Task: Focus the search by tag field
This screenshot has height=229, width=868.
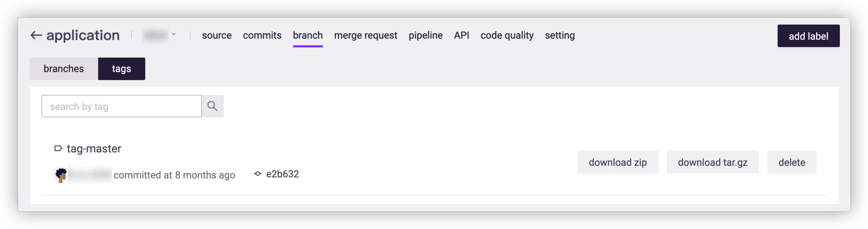Action: click(x=121, y=106)
